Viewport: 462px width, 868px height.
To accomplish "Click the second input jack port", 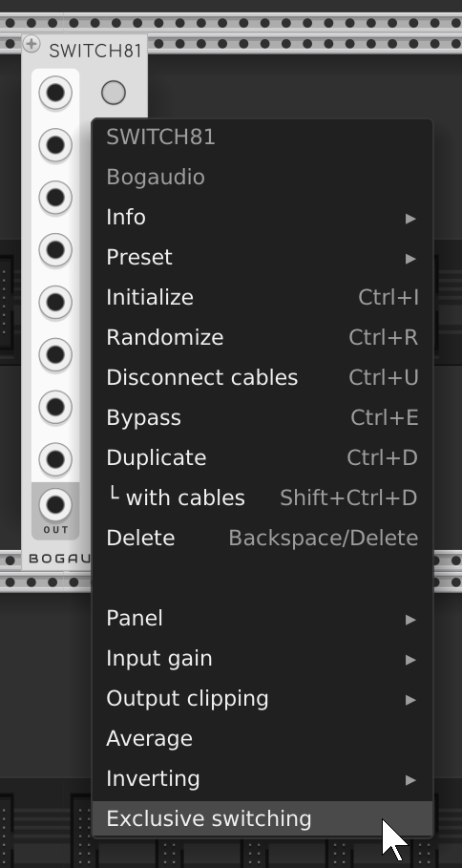I will pos(55,145).
